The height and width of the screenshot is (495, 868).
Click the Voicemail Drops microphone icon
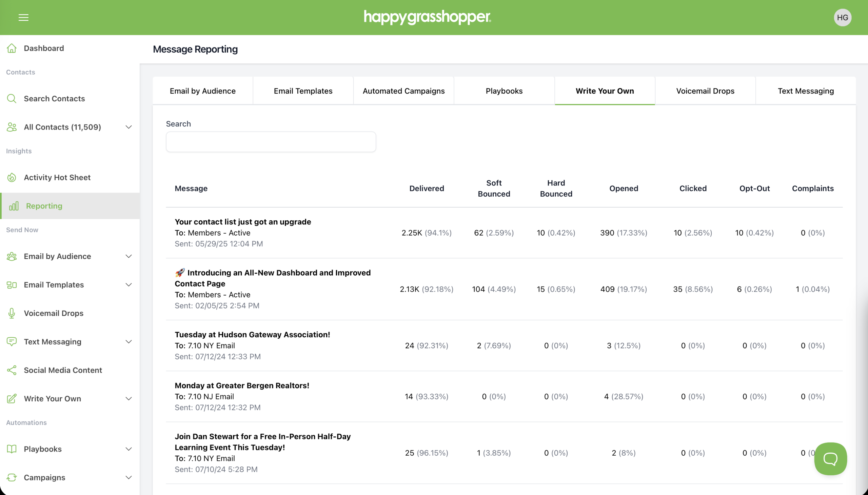pyautogui.click(x=12, y=313)
